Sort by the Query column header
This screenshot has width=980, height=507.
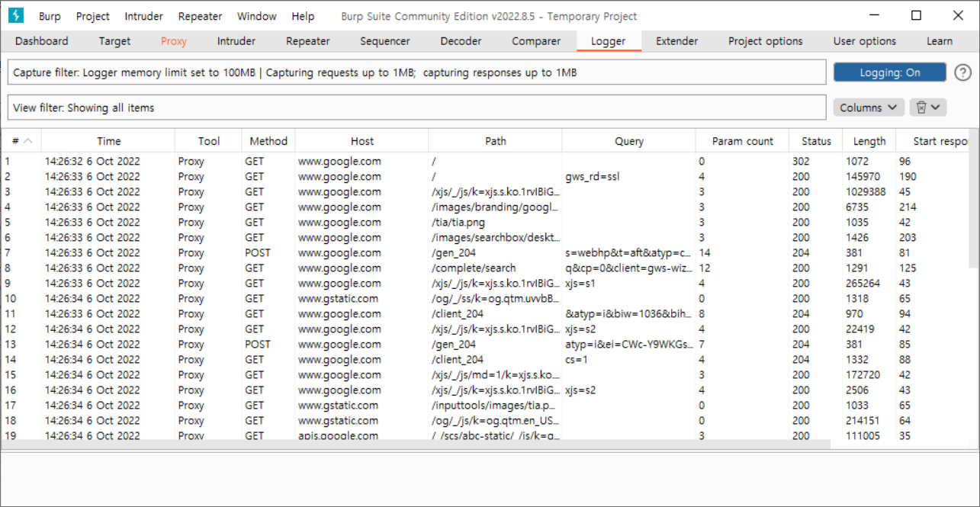point(629,141)
